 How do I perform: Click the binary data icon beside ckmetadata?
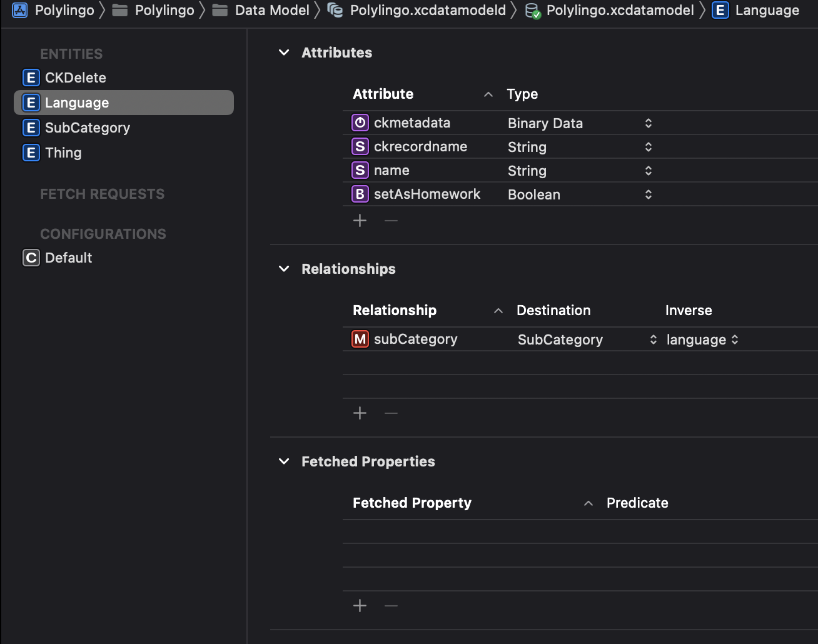pos(360,123)
